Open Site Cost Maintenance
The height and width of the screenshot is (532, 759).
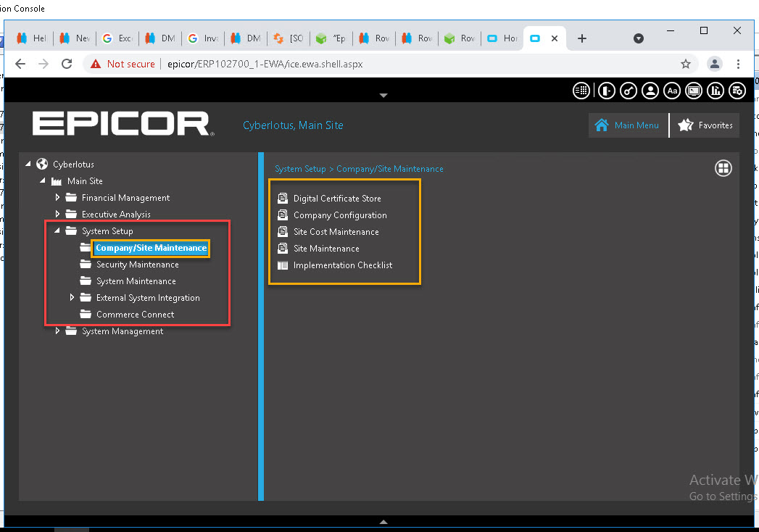[336, 232]
